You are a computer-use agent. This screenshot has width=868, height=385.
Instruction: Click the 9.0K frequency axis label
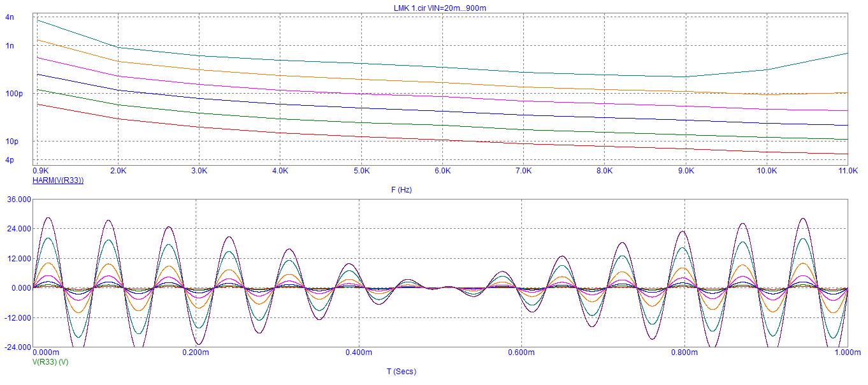686,171
